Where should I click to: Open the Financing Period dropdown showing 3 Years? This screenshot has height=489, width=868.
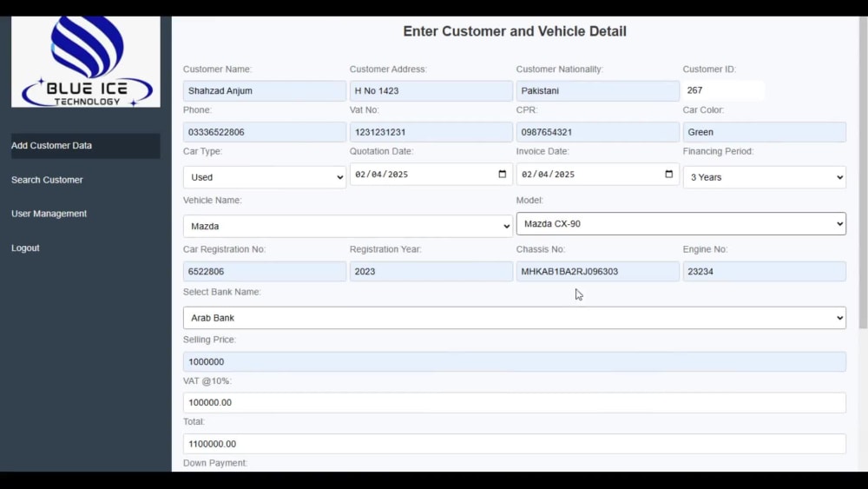[765, 177]
